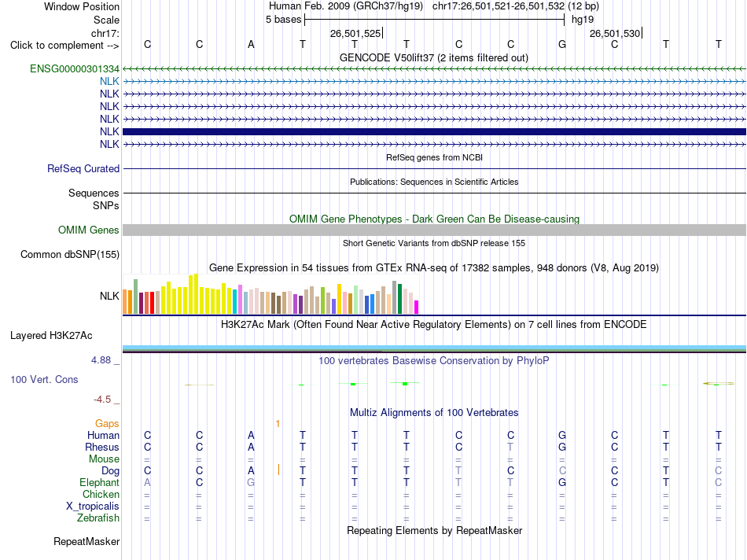Click the Rhesus species label
The height and width of the screenshot is (560, 747).
102,447
